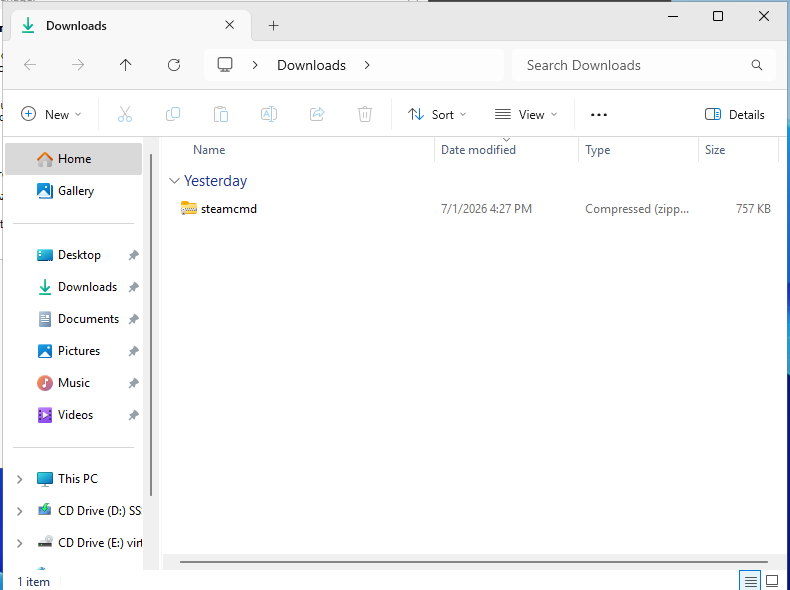Sort by Name column header
790x590 pixels.
(x=209, y=150)
